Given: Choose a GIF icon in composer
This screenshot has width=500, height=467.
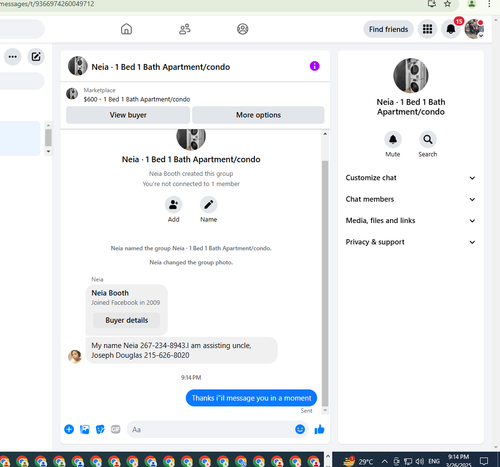Looking at the screenshot, I should [116, 429].
